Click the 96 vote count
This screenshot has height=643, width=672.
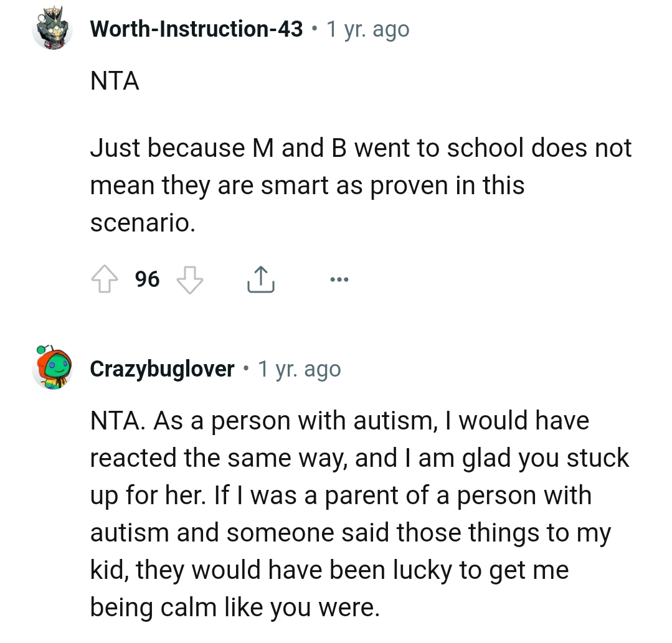click(x=147, y=279)
